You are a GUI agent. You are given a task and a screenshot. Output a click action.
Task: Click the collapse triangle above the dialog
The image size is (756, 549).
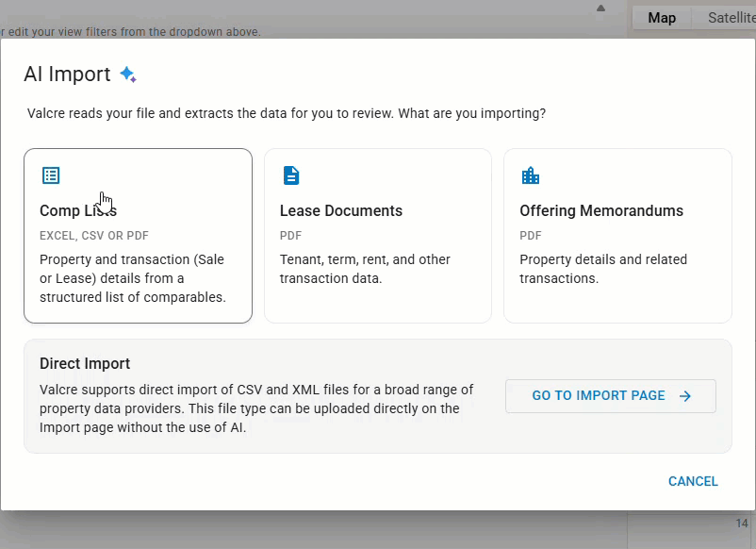pos(600,8)
